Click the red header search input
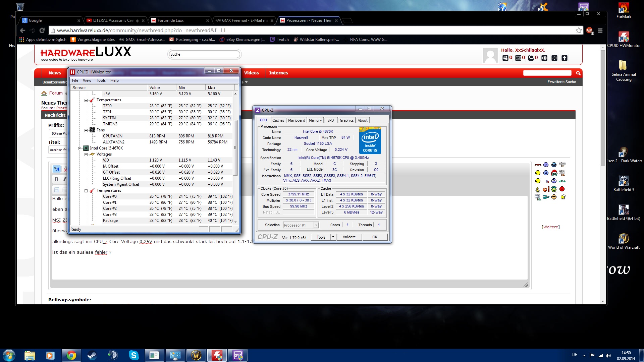Image resolution: width=644 pixels, height=362 pixels. click(547, 73)
